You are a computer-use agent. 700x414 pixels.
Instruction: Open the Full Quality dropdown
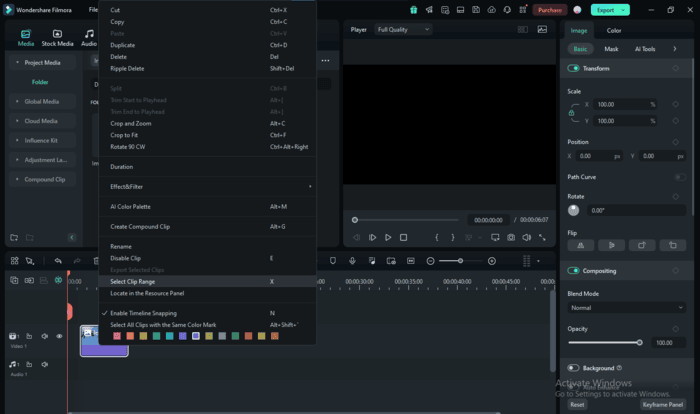coord(403,29)
